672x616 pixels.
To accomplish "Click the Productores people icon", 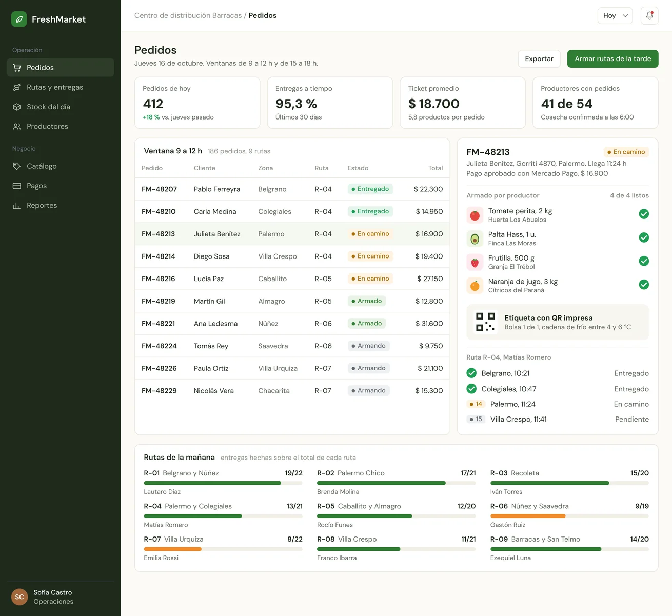I will [x=17, y=126].
